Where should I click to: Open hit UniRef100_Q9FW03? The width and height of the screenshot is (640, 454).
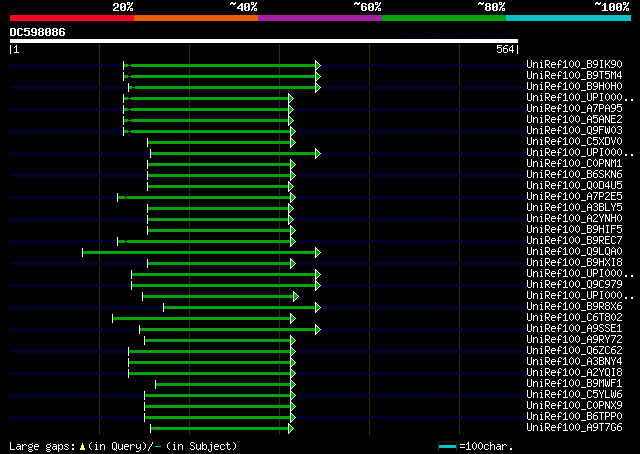click(x=574, y=131)
